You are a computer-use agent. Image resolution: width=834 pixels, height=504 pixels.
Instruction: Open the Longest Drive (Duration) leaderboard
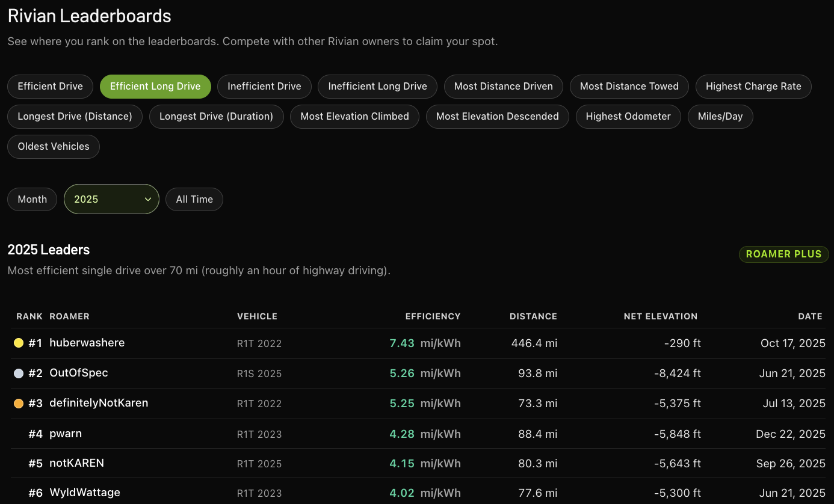pos(216,116)
